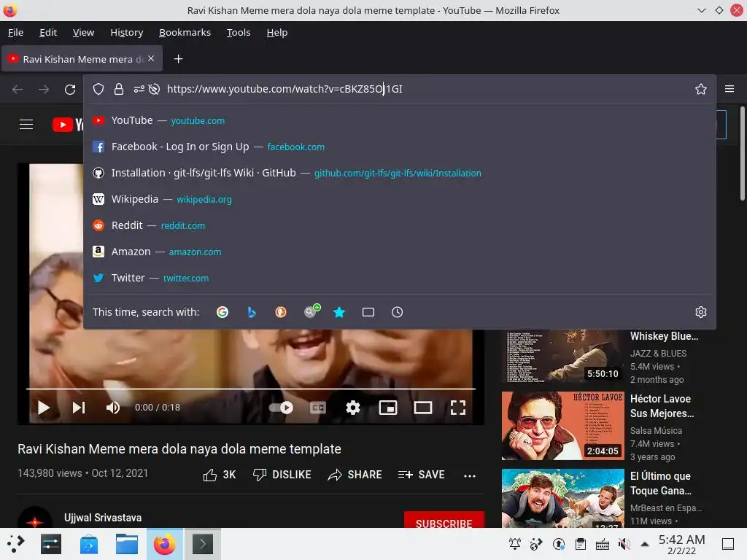Select the Facebook Log In suggestion
The width and height of the screenshot is (747, 560).
(x=399, y=147)
